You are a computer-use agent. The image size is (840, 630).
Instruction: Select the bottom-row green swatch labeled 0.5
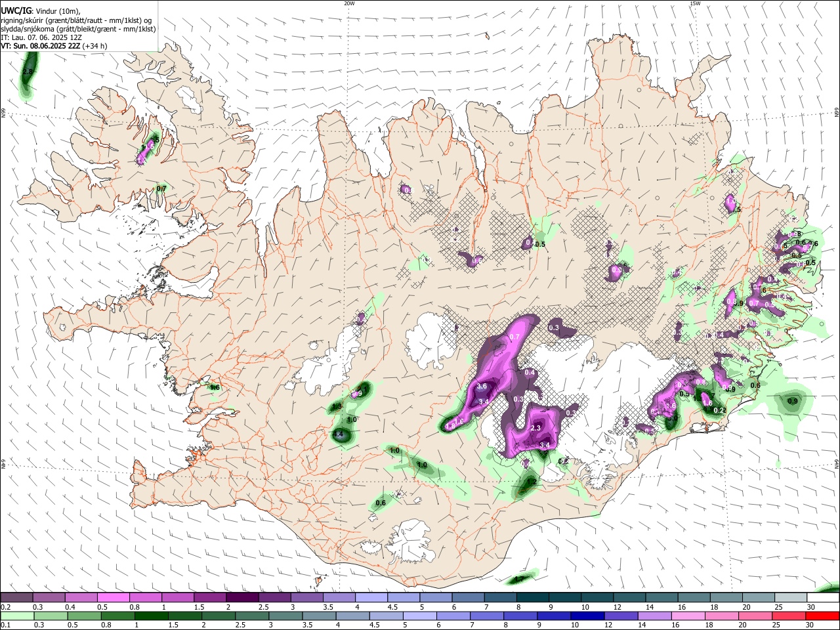click(x=84, y=616)
